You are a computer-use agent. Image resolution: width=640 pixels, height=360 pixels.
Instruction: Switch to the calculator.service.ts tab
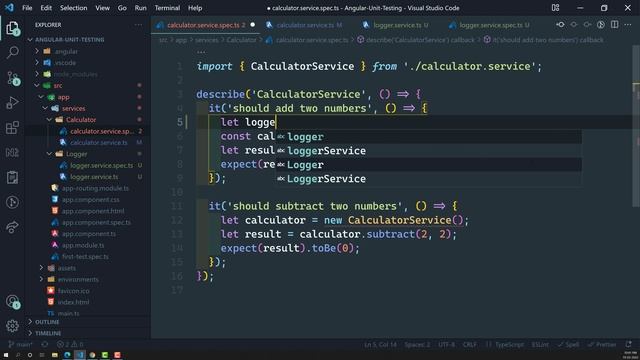click(305, 25)
